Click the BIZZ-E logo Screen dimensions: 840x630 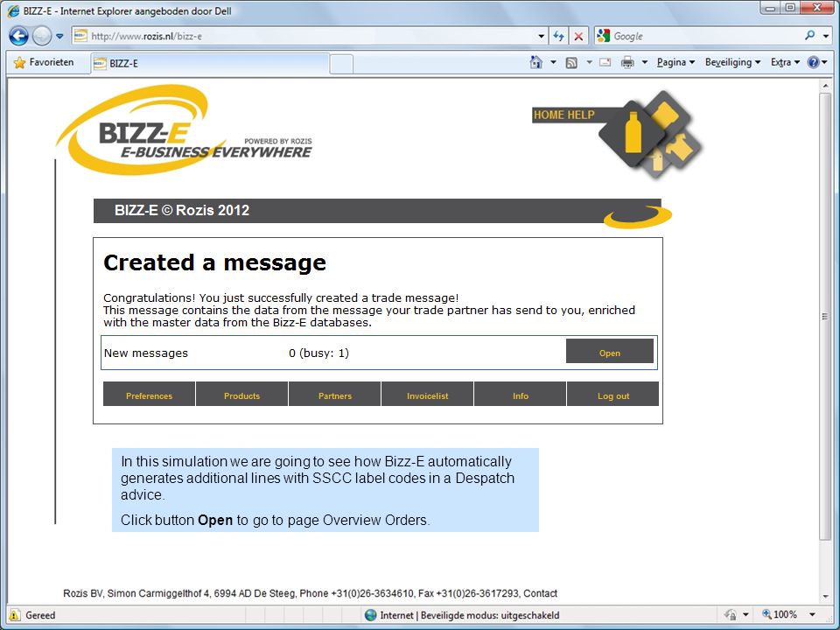pos(184,130)
